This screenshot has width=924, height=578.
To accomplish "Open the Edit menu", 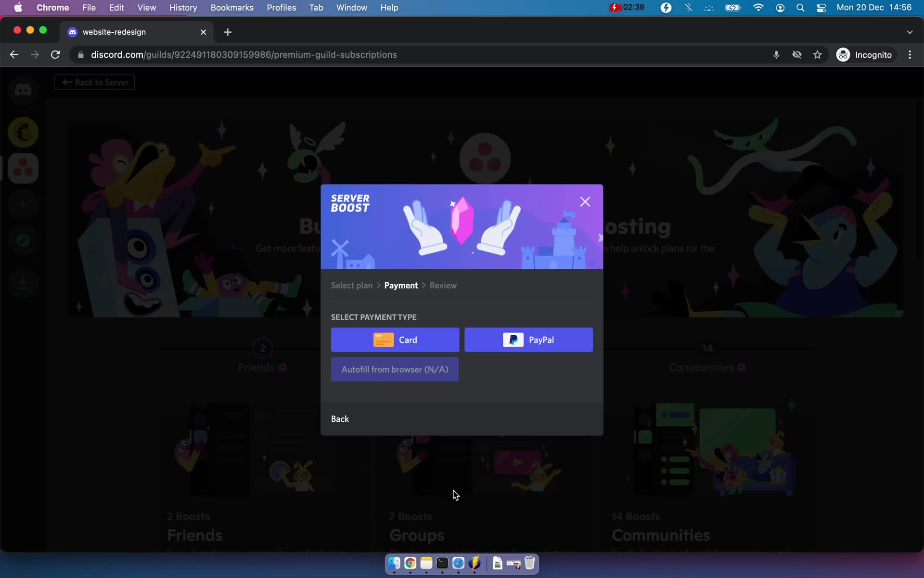I will point(116,8).
